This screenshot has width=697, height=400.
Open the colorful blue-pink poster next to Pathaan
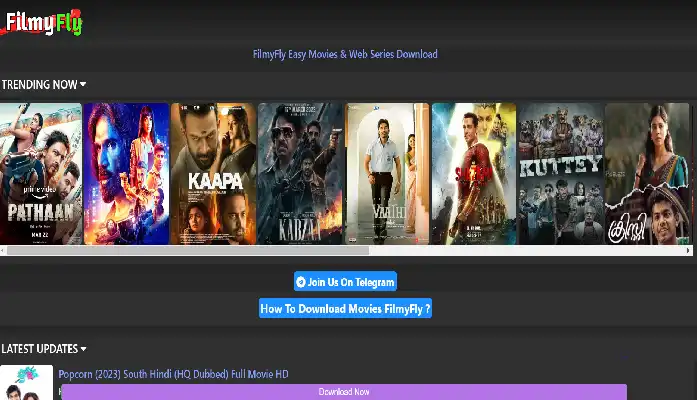[127, 174]
